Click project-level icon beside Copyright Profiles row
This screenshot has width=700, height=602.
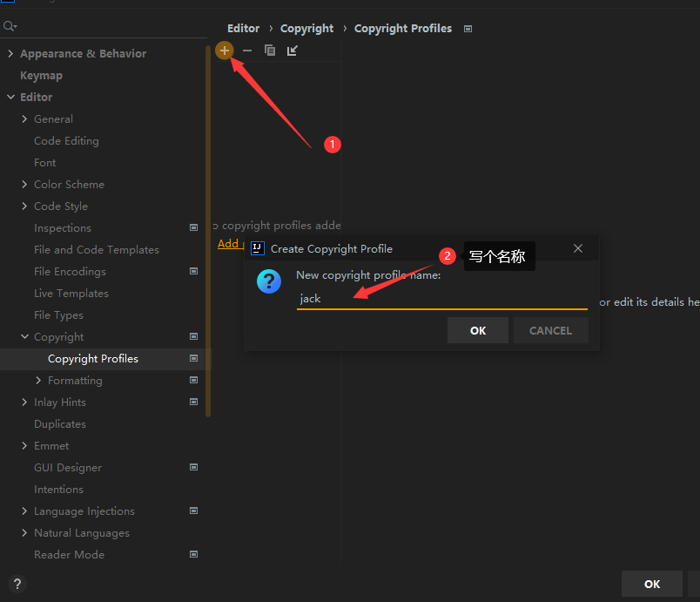click(x=194, y=358)
